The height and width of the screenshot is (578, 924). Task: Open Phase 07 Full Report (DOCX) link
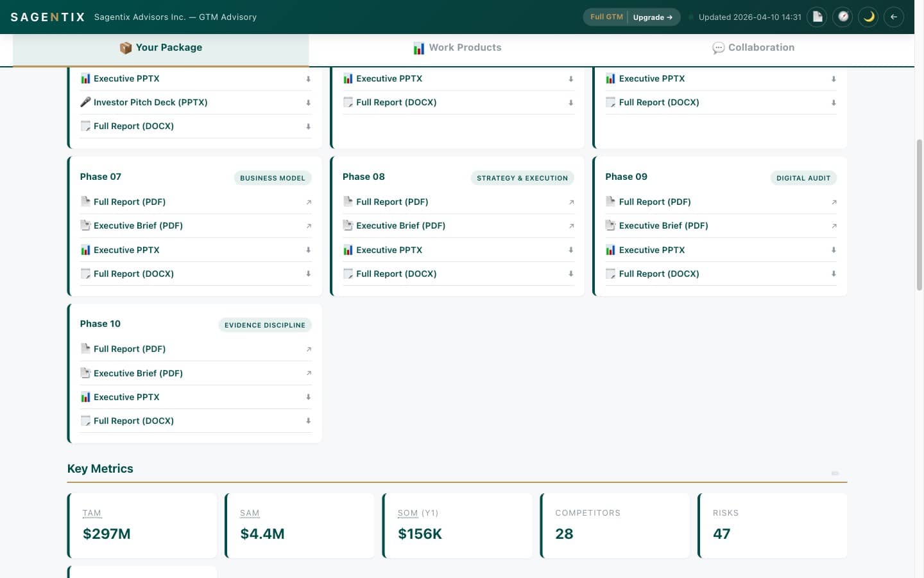click(x=133, y=274)
